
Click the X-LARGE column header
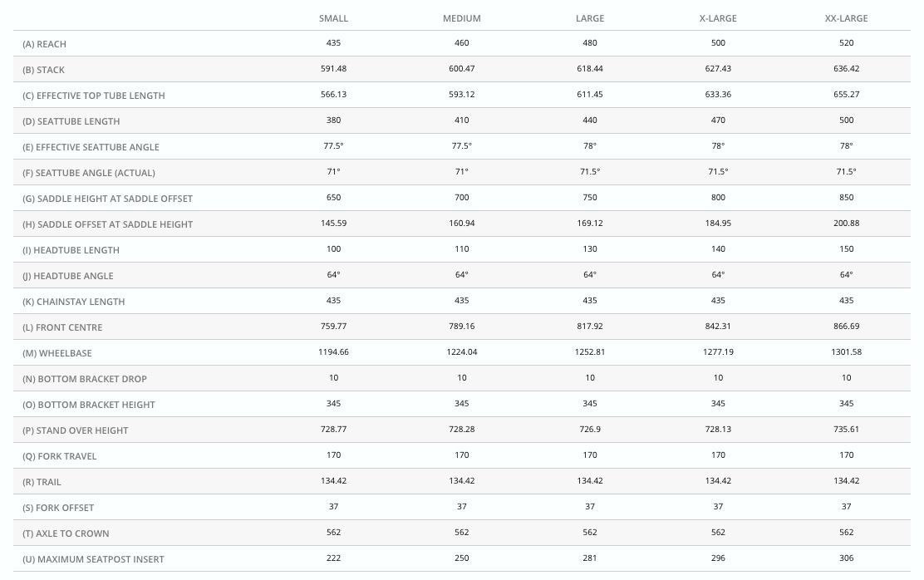pyautogui.click(x=718, y=18)
